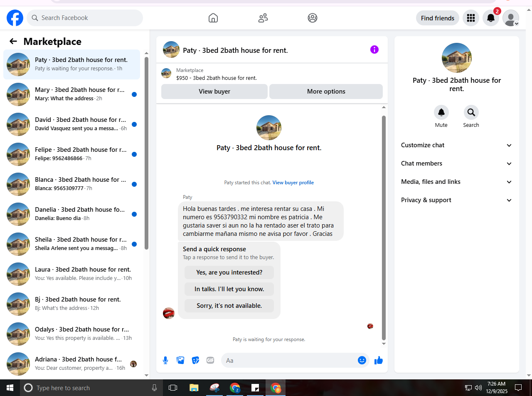Open David's conversation in the list

[71, 124]
